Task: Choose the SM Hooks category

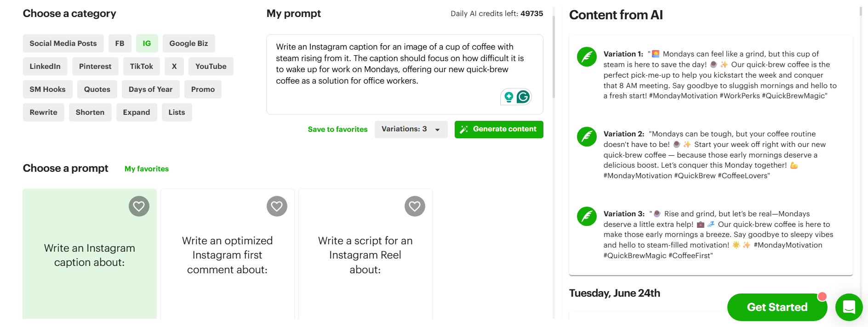Action: (48, 89)
